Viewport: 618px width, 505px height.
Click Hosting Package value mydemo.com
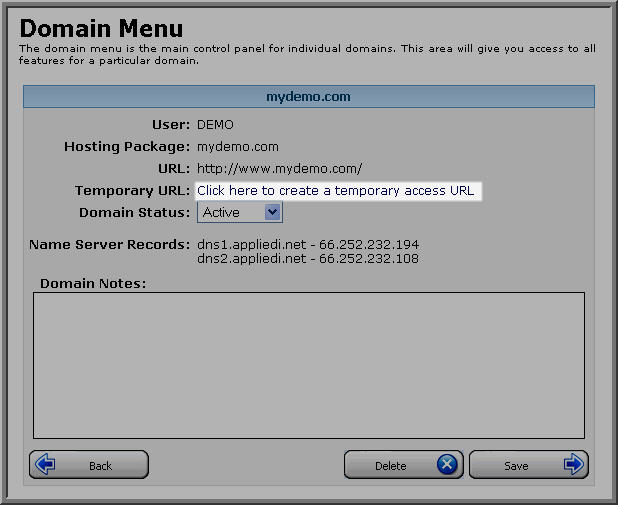pyautogui.click(x=238, y=147)
